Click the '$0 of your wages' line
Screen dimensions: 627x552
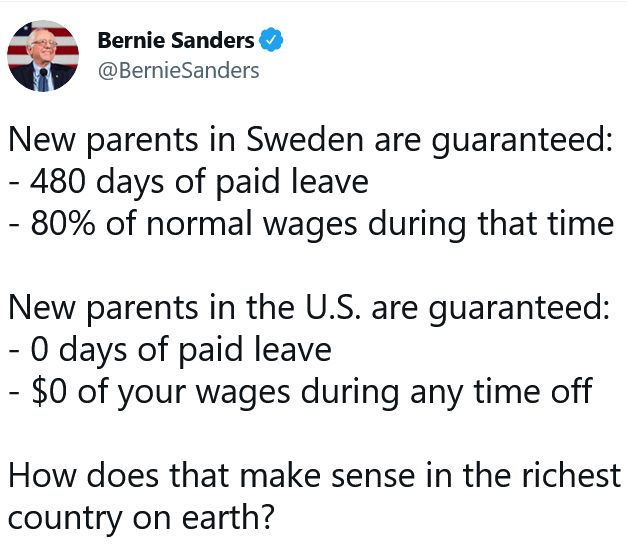point(301,390)
